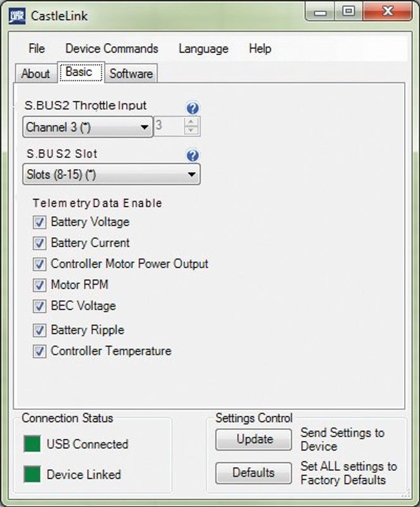The height and width of the screenshot is (507, 420).
Task: Close the CastleLink window
Action: 387,11
